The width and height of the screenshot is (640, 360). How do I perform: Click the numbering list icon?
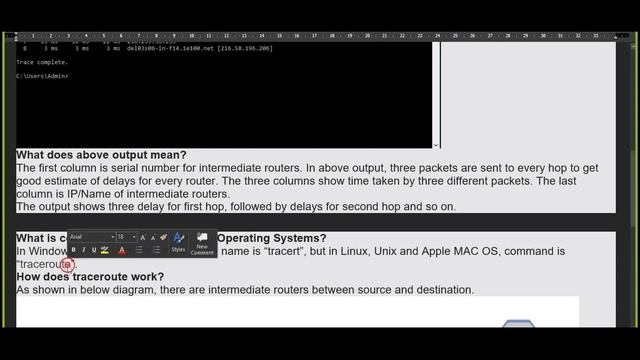click(156, 250)
